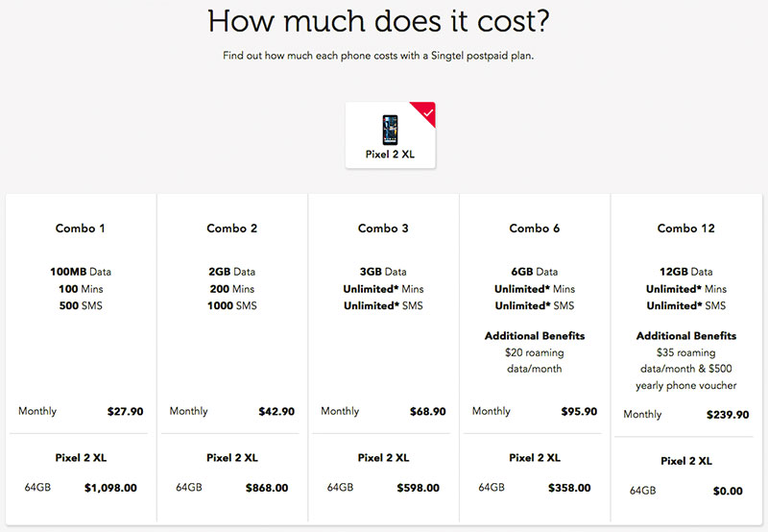768x532 pixels.
Task: Click the $27.90 monthly price
Action: (125, 412)
